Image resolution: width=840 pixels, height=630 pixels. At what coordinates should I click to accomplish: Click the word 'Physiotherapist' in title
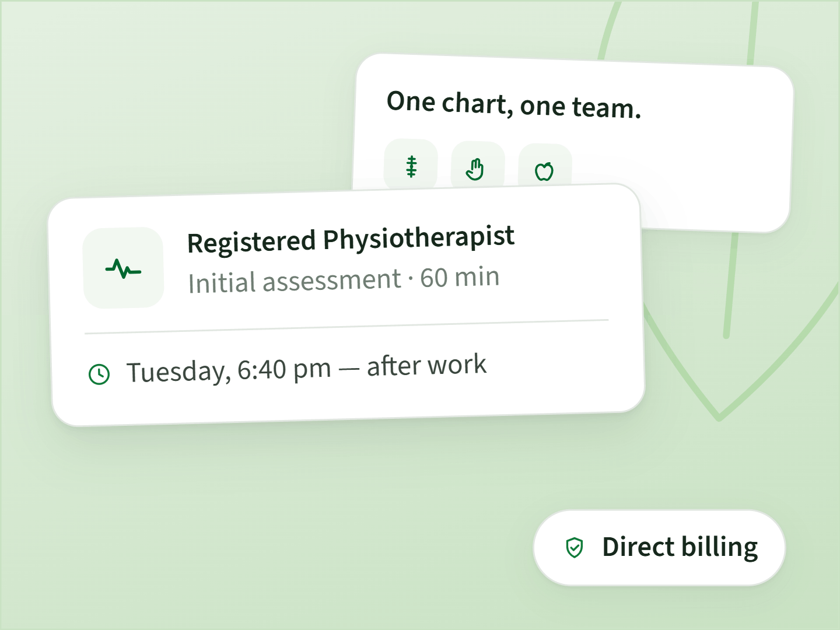(419, 238)
